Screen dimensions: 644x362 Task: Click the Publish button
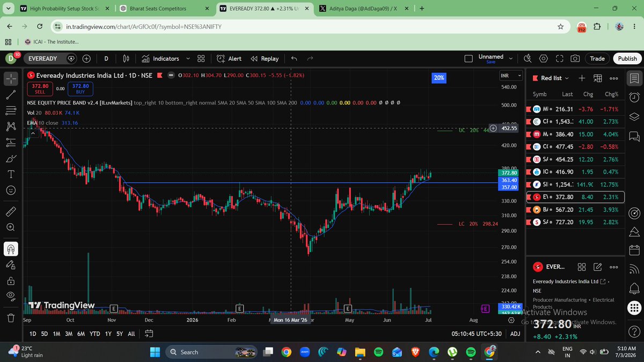[627, 58]
